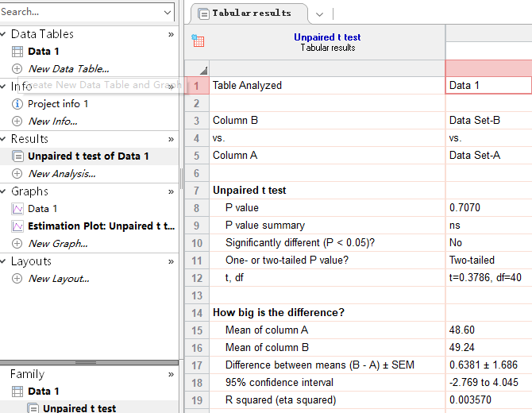The width and height of the screenshot is (532, 413).
Task: Collapse the Data Tables section
Action: 3,34
